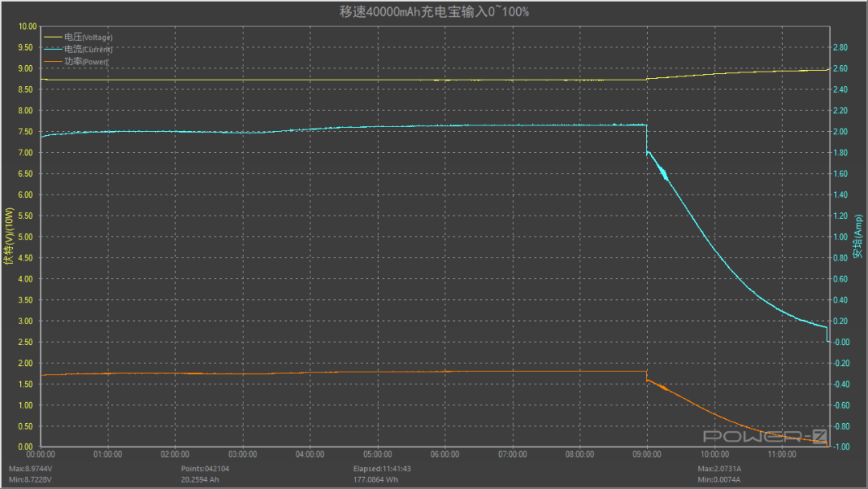
Task: Click the chart title '移速40000mAh充电宝输入0~100%'
Action: click(434, 11)
